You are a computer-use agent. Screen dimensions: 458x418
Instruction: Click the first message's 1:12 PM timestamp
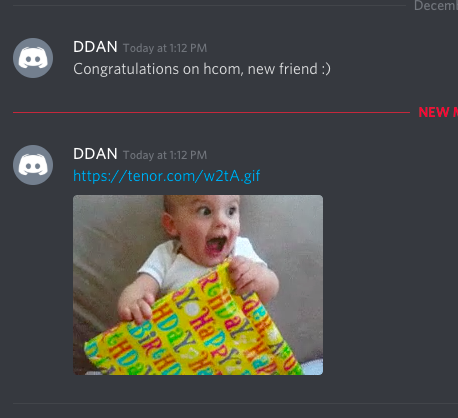[165, 48]
